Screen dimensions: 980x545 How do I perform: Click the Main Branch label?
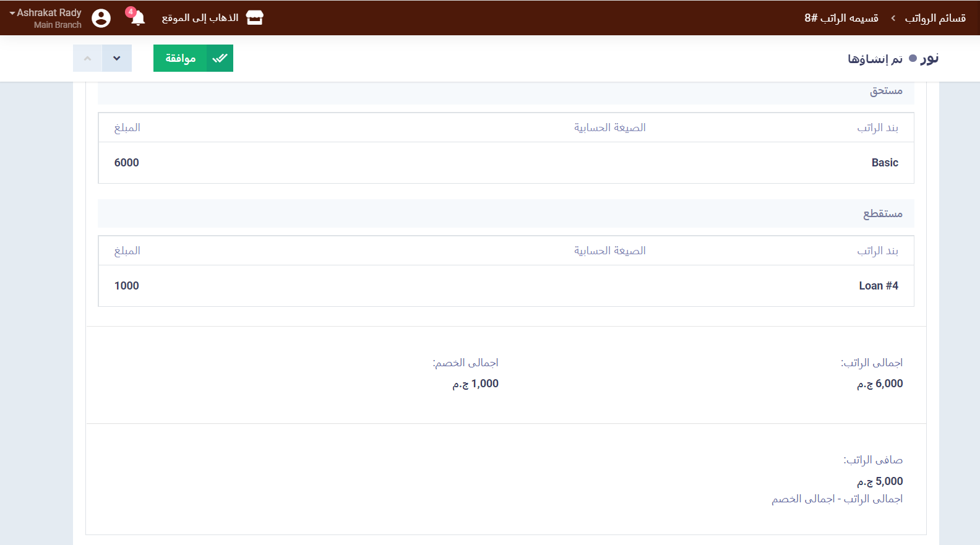58,25
